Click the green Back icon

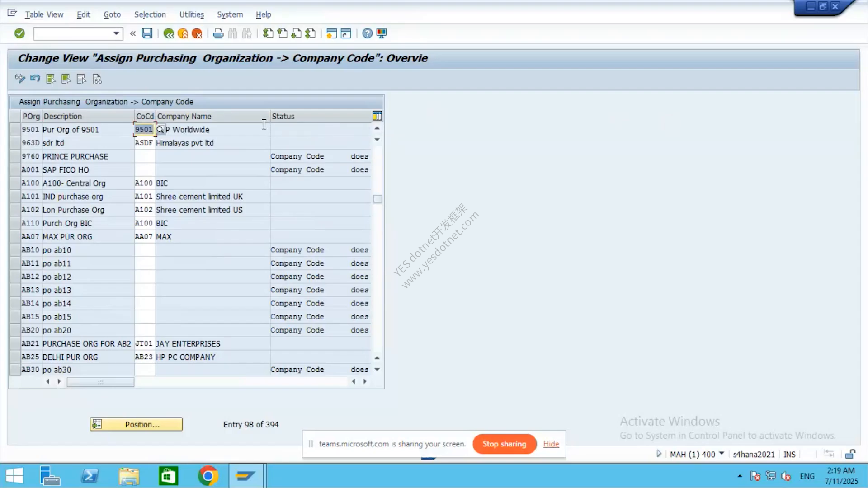coord(169,33)
